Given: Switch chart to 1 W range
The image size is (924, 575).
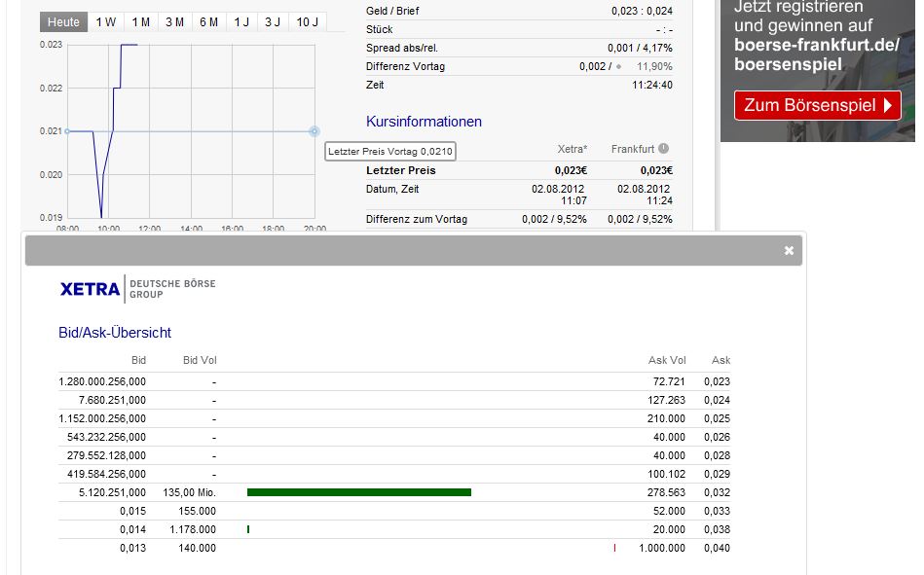Looking at the screenshot, I should point(106,21).
